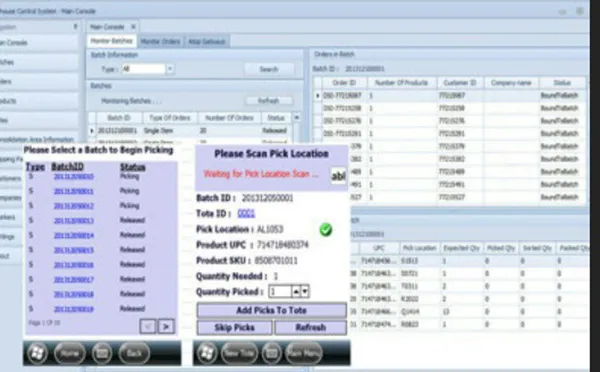Click the Search button in Batch Information
The width and height of the screenshot is (600, 372).
[269, 69]
